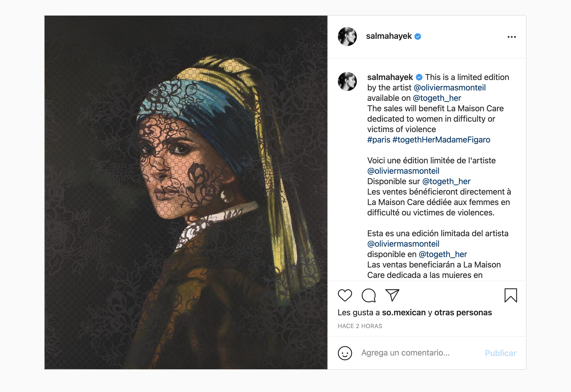The width and height of the screenshot is (571, 392).
Task: Click the header profile avatar
Action: (347, 37)
